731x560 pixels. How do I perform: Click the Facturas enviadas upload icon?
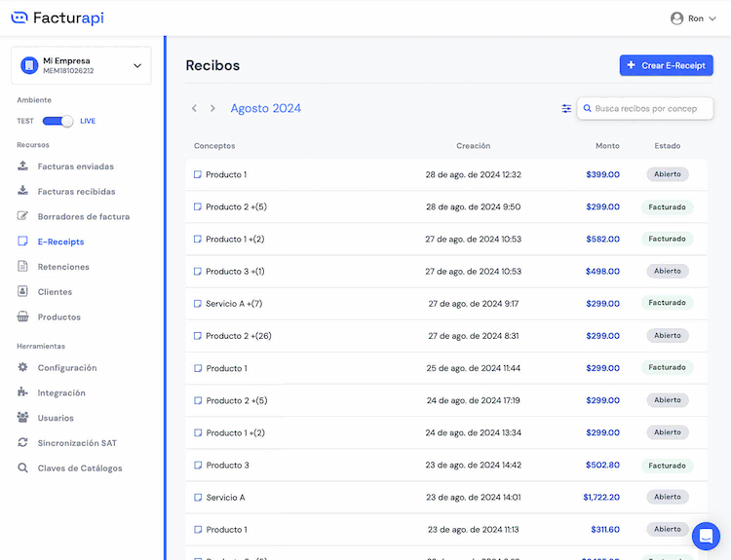pos(23,167)
